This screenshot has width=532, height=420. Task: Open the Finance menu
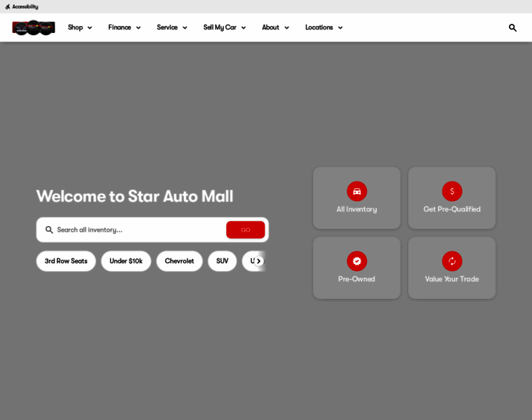[120, 27]
